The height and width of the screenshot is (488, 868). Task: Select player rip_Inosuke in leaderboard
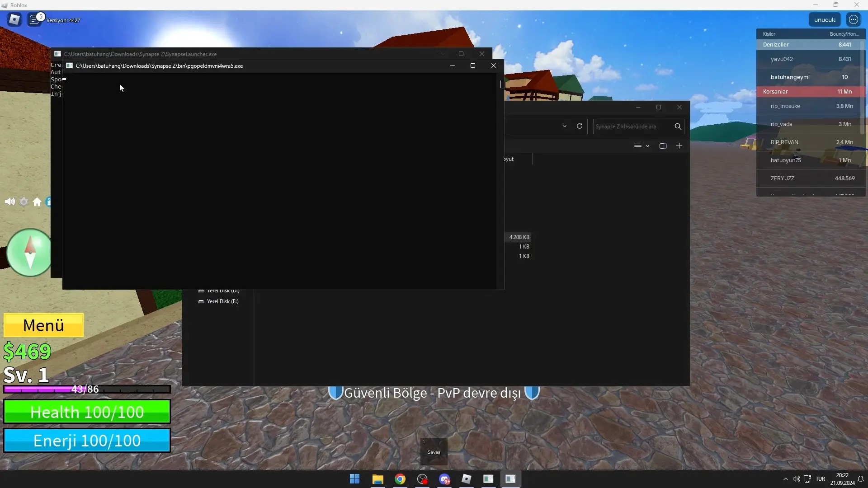(810, 106)
